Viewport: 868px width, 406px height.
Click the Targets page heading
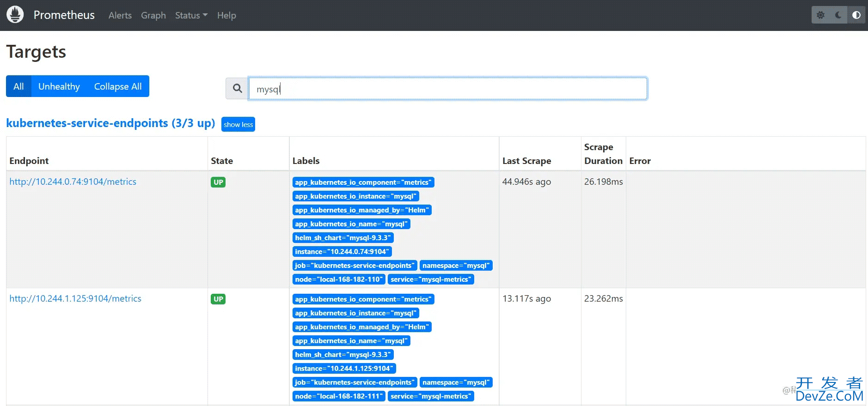[x=36, y=52]
